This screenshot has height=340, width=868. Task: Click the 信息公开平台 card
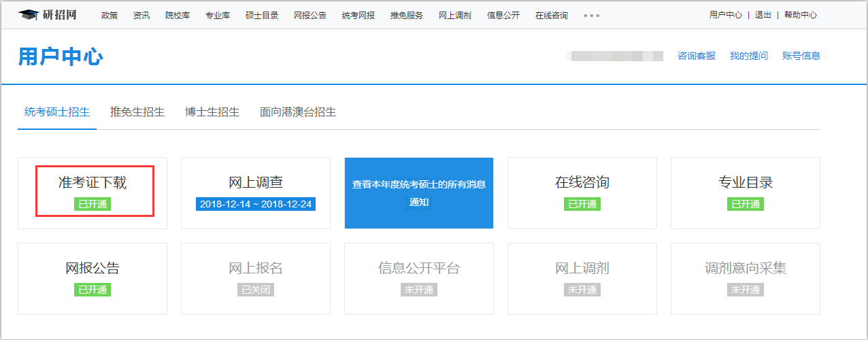419,279
